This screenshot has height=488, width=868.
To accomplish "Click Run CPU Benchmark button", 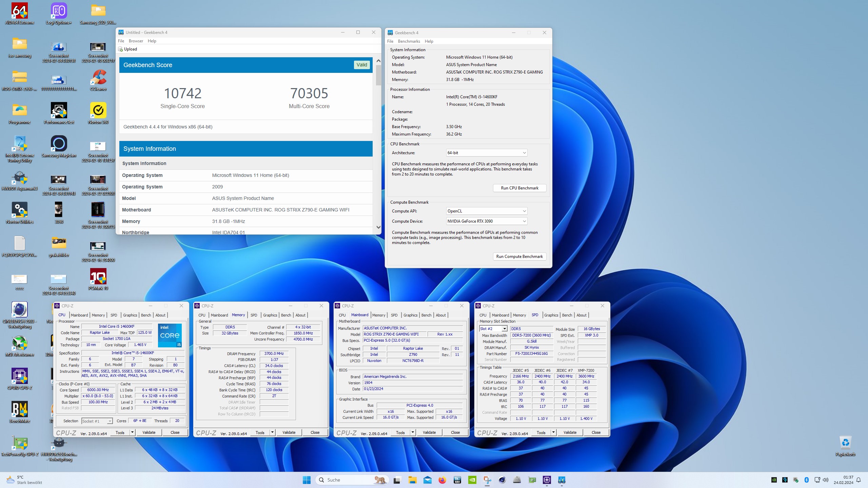I will point(519,188).
